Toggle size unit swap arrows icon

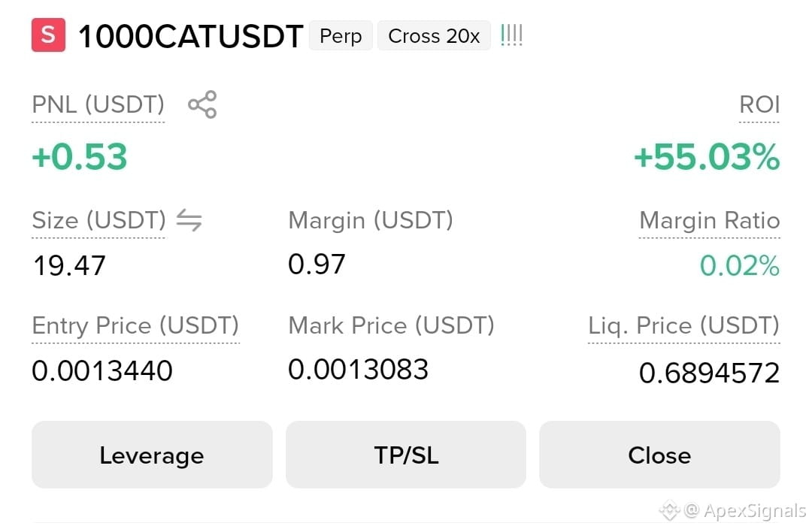[189, 220]
